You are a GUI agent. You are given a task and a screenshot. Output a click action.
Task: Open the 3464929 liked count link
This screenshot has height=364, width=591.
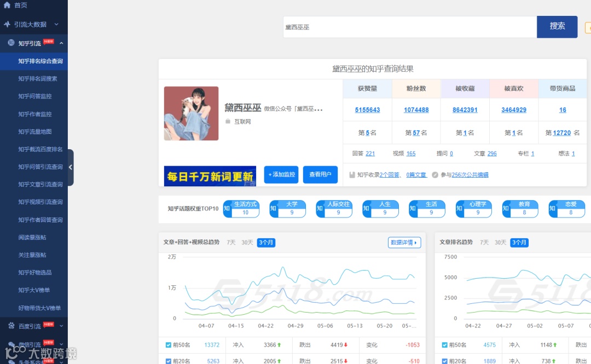coord(514,110)
